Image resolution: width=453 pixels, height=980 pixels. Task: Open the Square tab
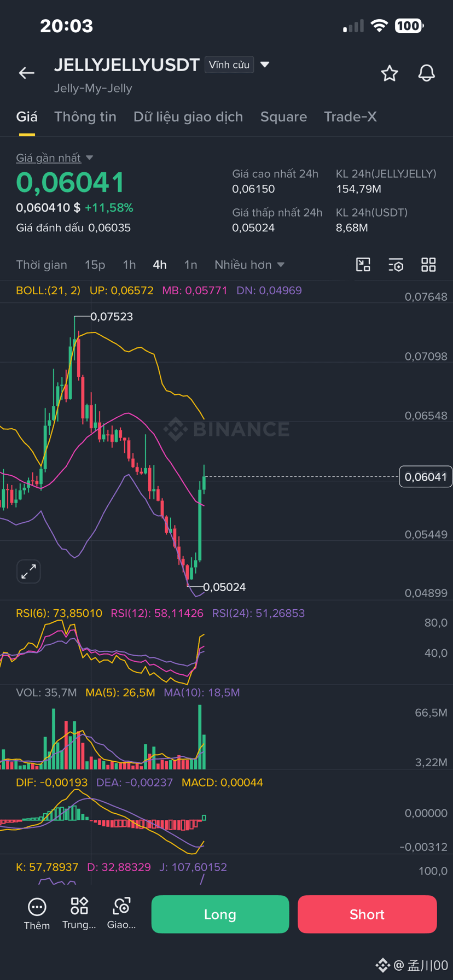283,117
